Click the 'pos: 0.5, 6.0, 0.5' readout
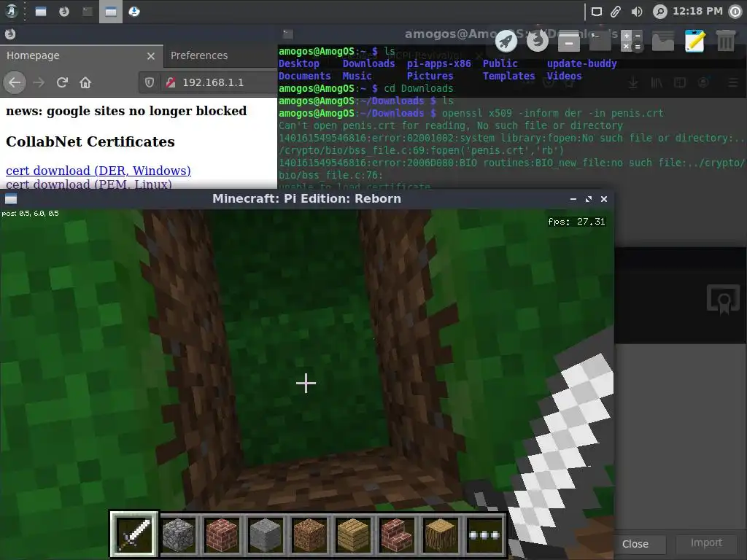Image resolution: width=747 pixels, height=560 pixels. point(30,214)
